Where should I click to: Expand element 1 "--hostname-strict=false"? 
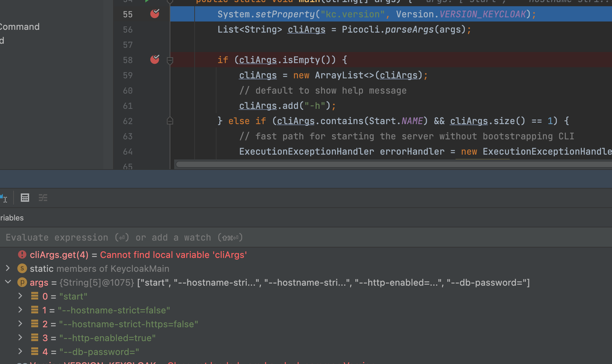tap(20, 310)
